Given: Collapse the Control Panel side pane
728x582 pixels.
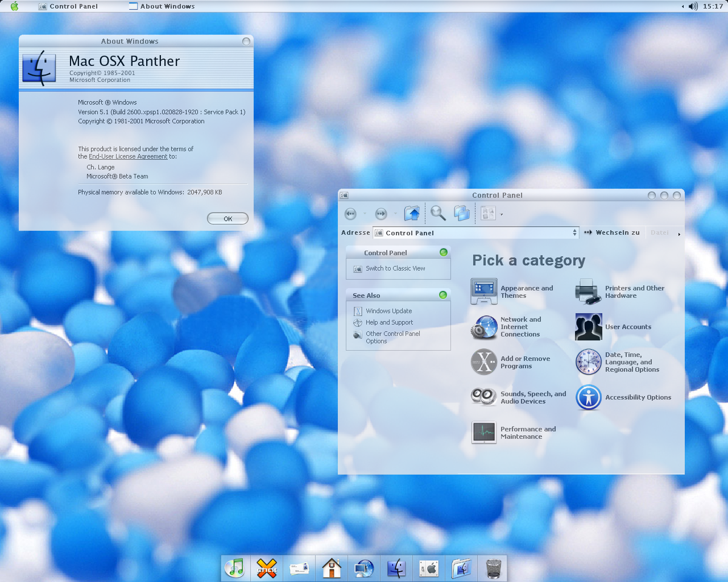Looking at the screenshot, I should (444, 252).
